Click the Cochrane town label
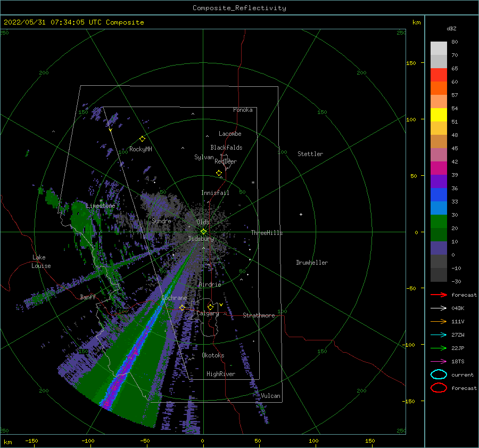The height and width of the screenshot is (448, 479). click(174, 298)
